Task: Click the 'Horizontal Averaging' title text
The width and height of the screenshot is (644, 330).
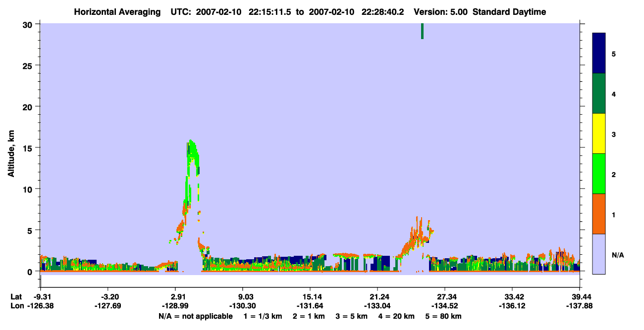Action: 117,12
